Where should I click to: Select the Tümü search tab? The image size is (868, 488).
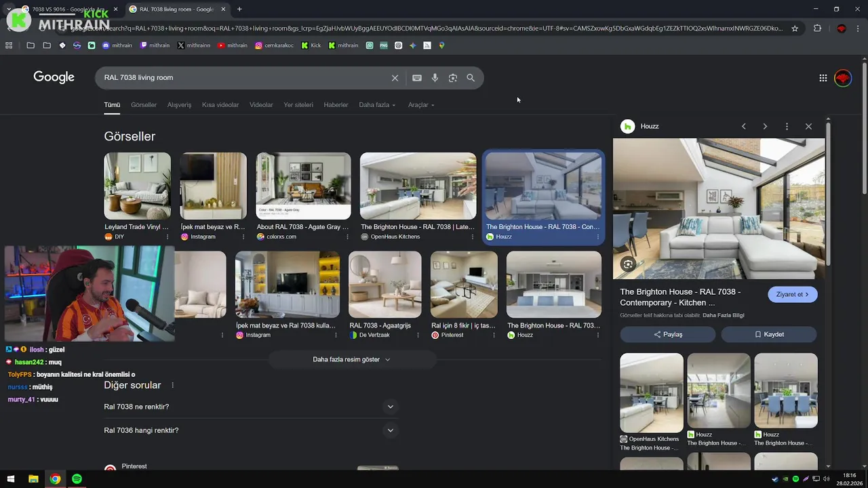click(112, 105)
